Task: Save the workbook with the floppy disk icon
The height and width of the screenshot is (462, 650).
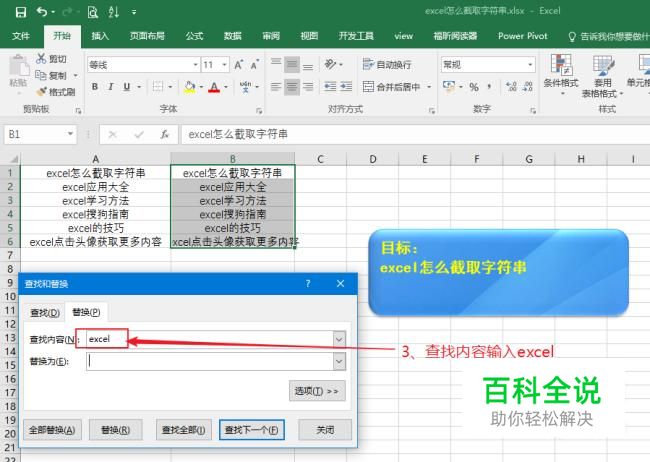Action: click(21, 12)
